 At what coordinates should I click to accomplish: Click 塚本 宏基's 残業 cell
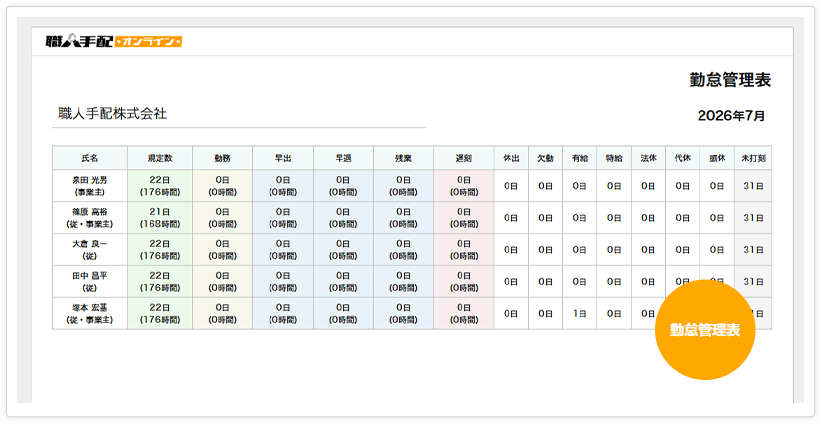(403, 313)
